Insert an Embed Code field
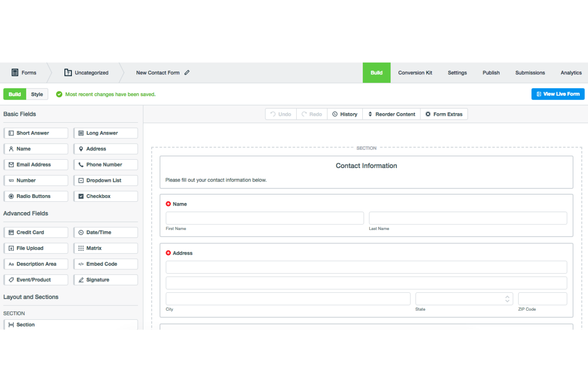 click(105, 264)
